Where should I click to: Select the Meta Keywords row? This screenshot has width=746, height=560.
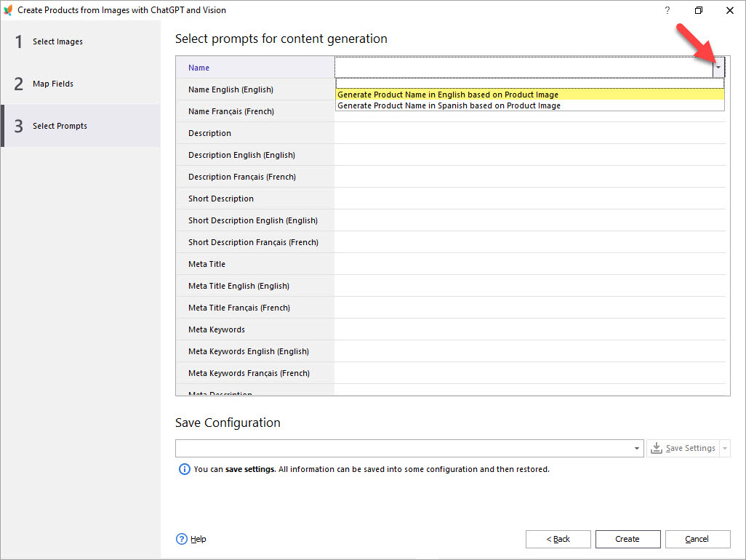pos(255,329)
